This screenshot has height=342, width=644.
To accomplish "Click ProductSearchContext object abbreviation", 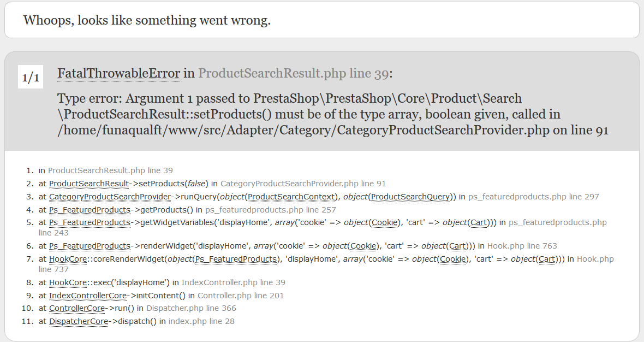I will pyautogui.click(x=291, y=197).
